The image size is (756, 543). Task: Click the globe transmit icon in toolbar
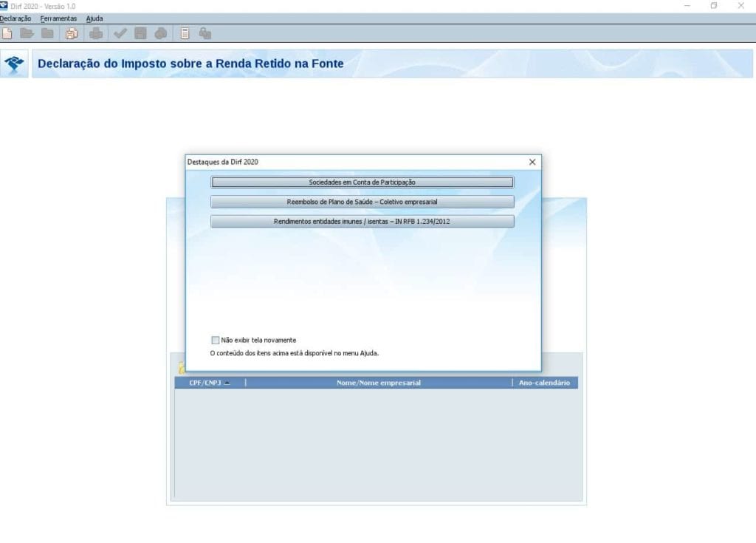[x=160, y=33]
